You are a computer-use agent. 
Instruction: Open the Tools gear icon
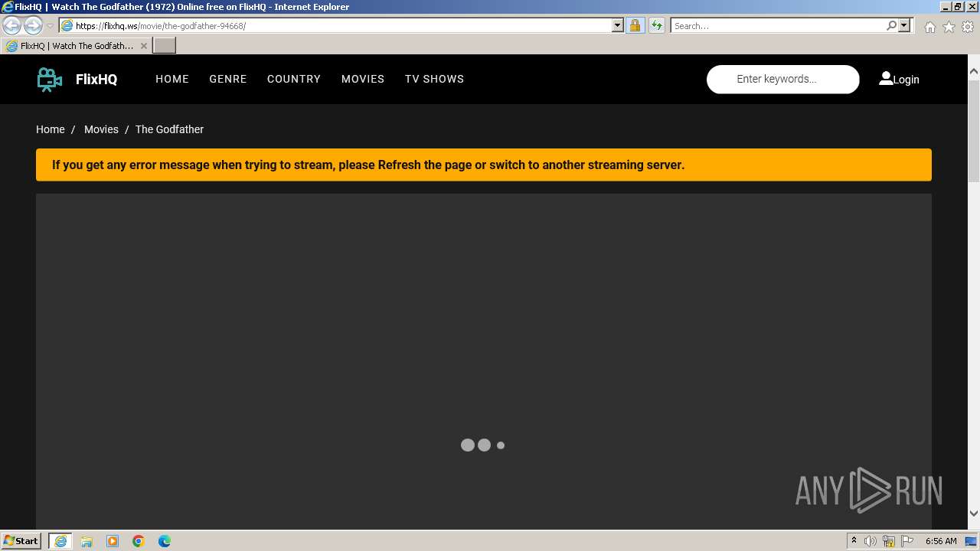click(967, 27)
